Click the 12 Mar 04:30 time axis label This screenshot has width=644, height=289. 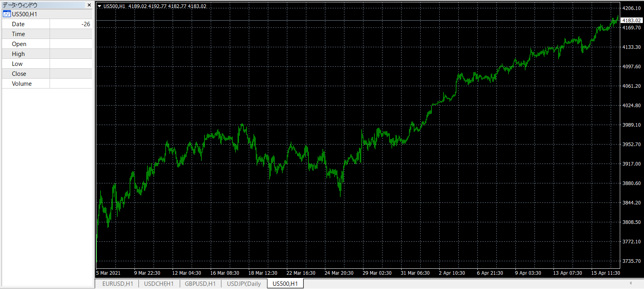coord(186,273)
